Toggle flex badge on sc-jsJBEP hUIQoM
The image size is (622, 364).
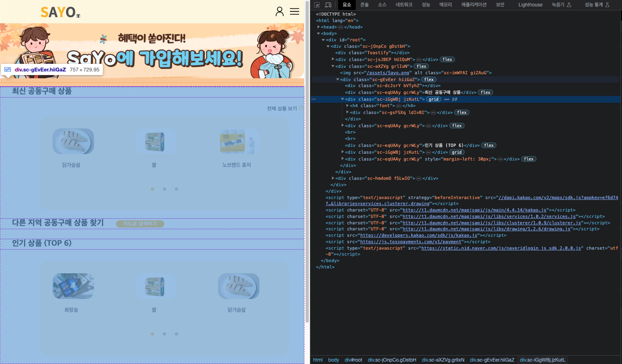pyautogui.click(x=447, y=59)
